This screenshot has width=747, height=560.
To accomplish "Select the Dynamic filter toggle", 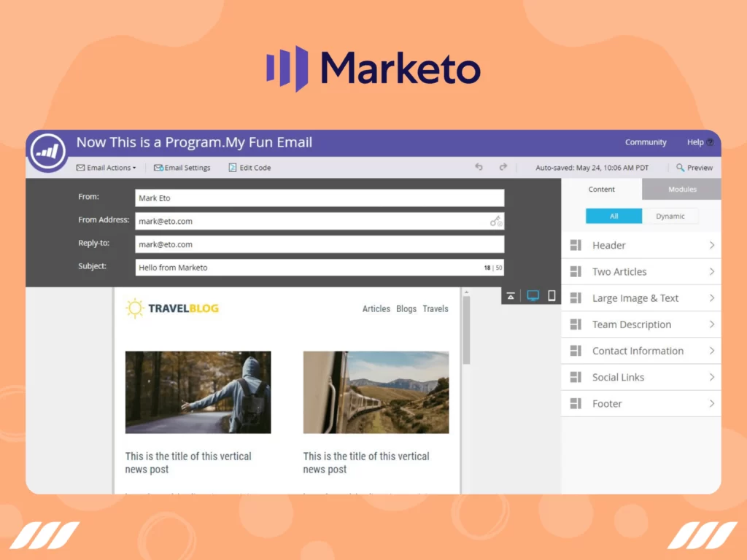I will pyautogui.click(x=670, y=216).
